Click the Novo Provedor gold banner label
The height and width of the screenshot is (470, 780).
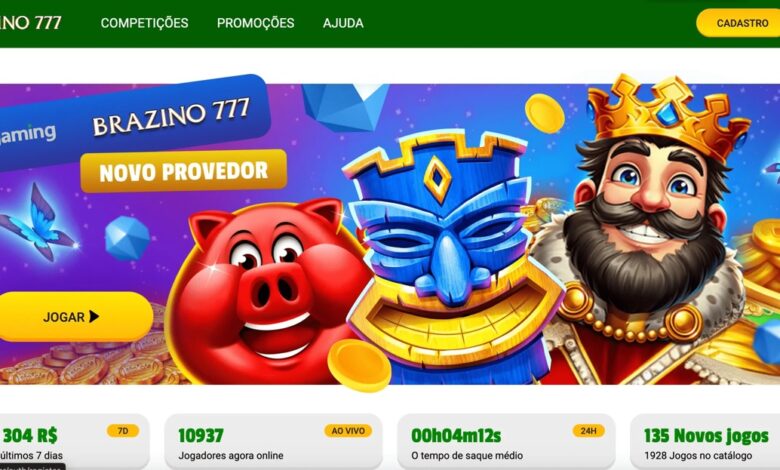184,171
